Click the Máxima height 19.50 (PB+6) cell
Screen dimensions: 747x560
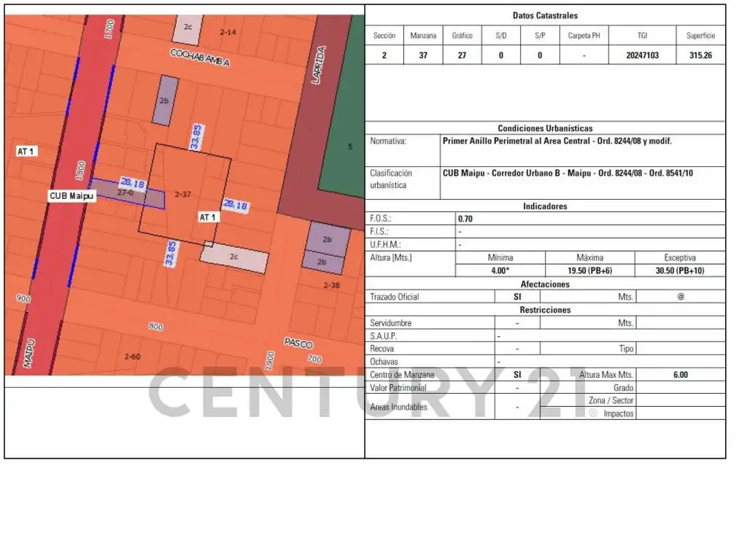589,271
